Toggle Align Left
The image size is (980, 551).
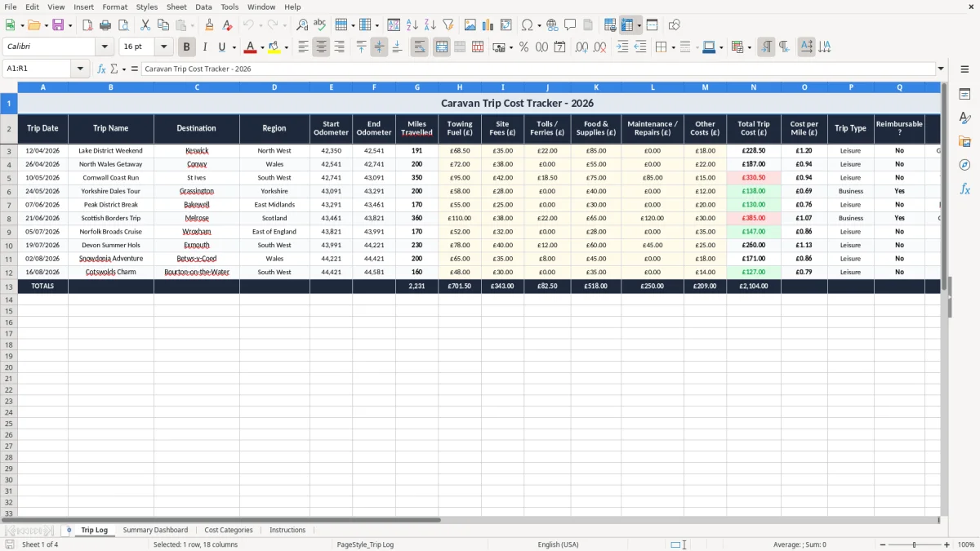(x=303, y=47)
